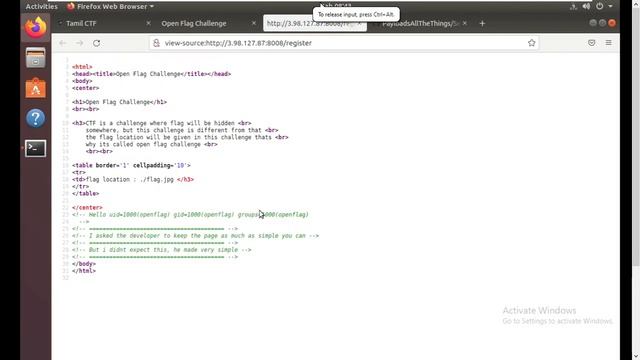Screen dimensions: 640x360
Task: Click the <h1>Open Flag Challenge heading line
Action: (119, 102)
